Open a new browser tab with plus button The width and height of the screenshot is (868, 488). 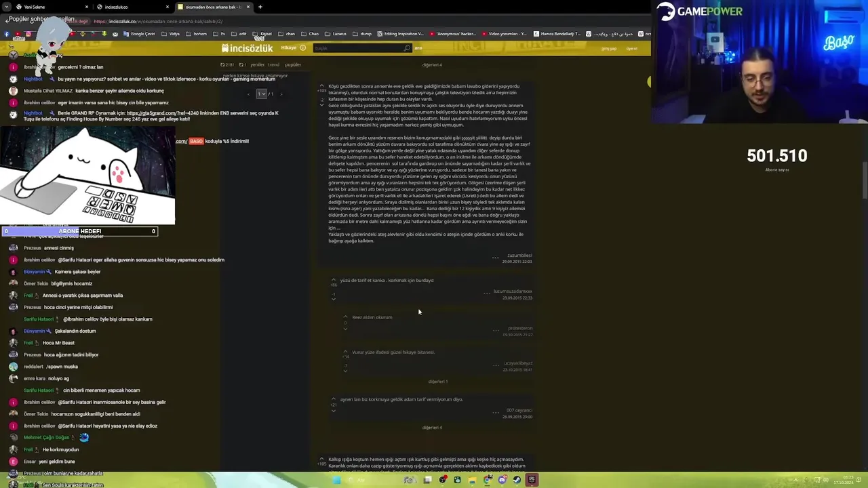(x=260, y=7)
